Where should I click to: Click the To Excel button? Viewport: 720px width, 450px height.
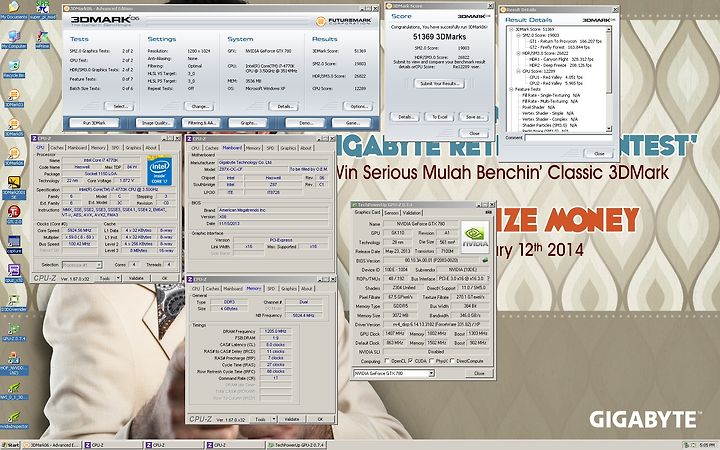(439, 117)
